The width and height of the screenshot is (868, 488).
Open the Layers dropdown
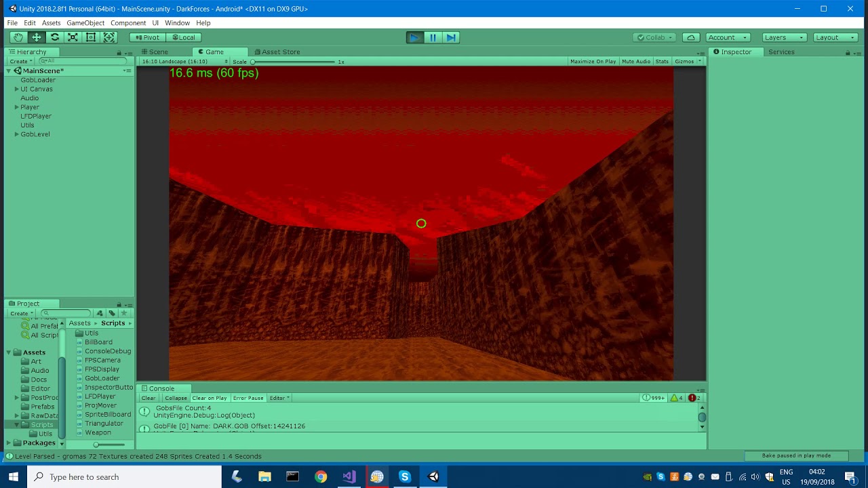click(x=783, y=37)
